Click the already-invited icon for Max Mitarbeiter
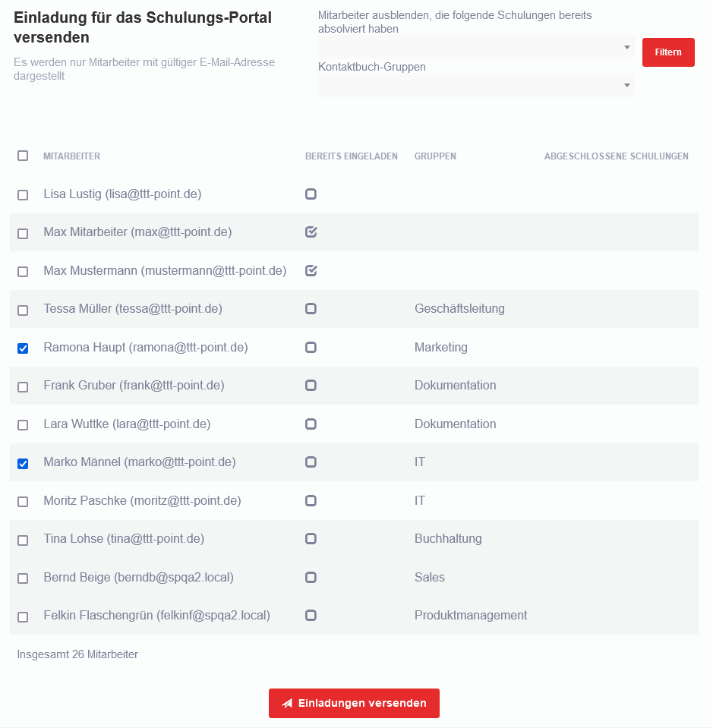713x728 pixels. (x=311, y=232)
